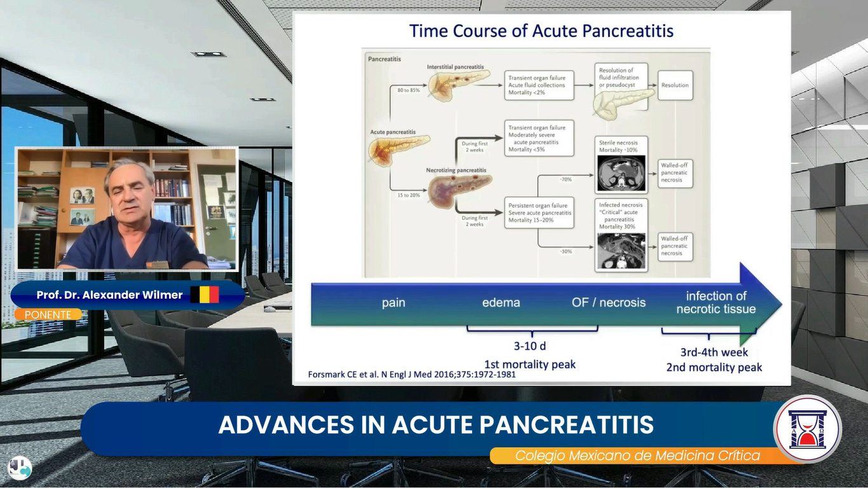Click 'infection of necrotic tissue' arrow head
The image size is (868, 488).
point(716,302)
